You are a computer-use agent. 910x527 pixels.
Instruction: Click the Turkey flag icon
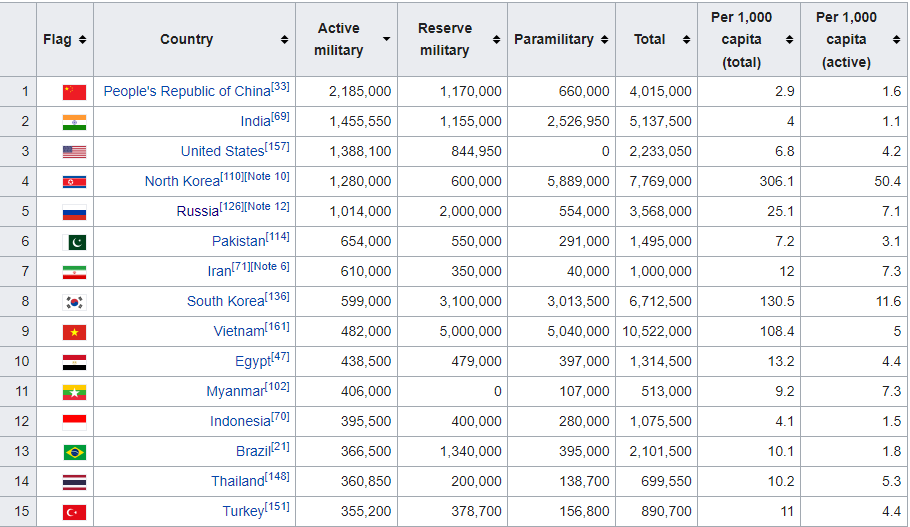click(x=74, y=512)
